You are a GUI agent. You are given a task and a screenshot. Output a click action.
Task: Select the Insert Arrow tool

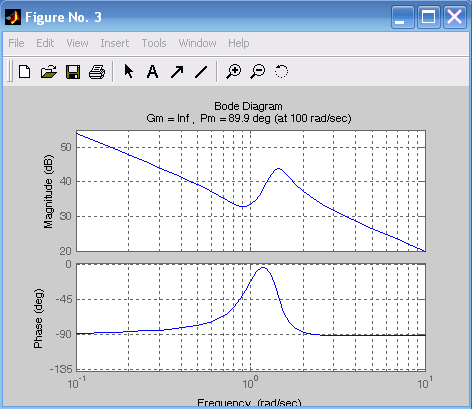pos(177,72)
